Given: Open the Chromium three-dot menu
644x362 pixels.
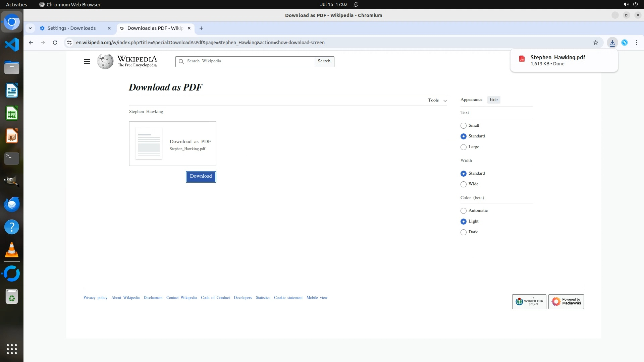Looking at the screenshot, I should [x=636, y=43].
